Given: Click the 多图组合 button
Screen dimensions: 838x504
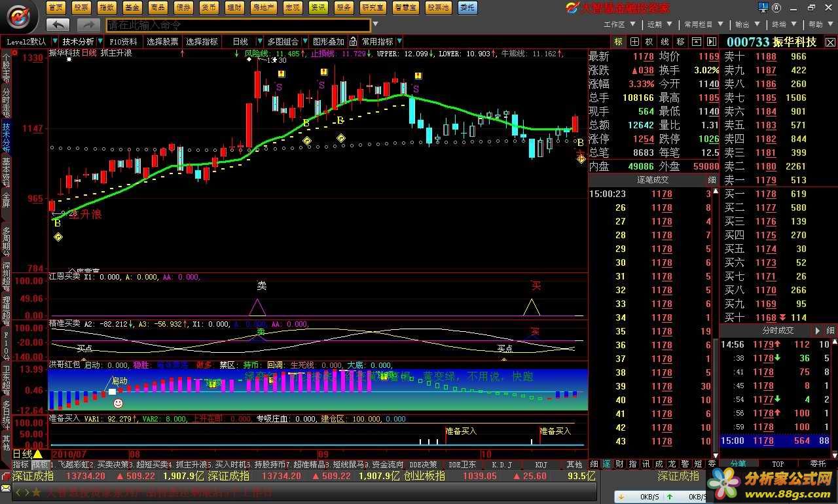Looking at the screenshot, I should point(283,41).
